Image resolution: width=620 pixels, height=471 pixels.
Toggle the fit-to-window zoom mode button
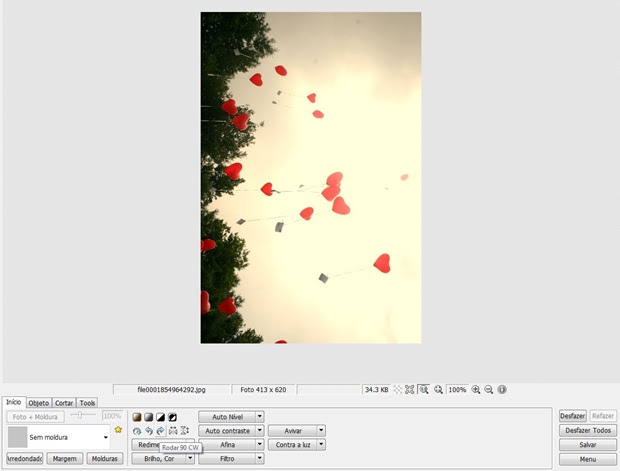pos(424,390)
